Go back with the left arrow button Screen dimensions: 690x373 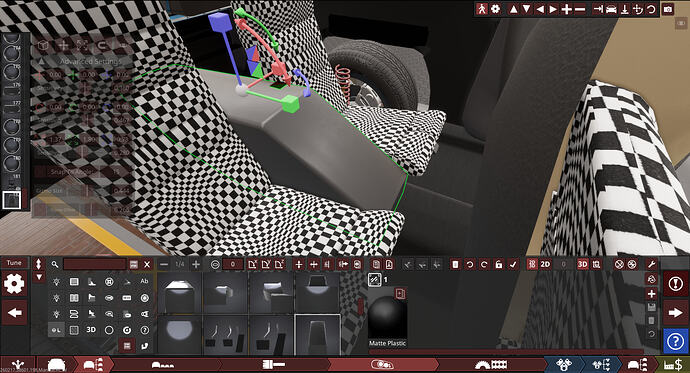14,313
